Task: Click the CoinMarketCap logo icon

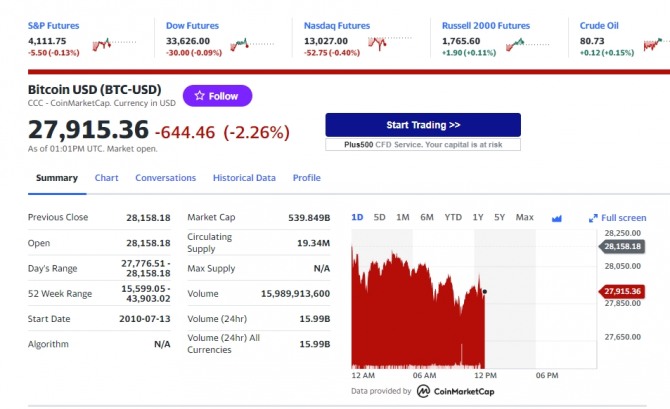Action: click(x=423, y=391)
